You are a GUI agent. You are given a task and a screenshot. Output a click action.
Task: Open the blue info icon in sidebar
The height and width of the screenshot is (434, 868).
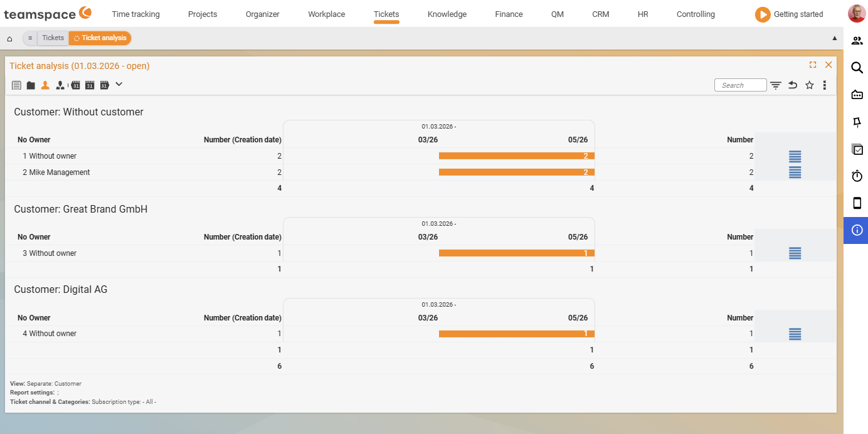pyautogui.click(x=857, y=230)
